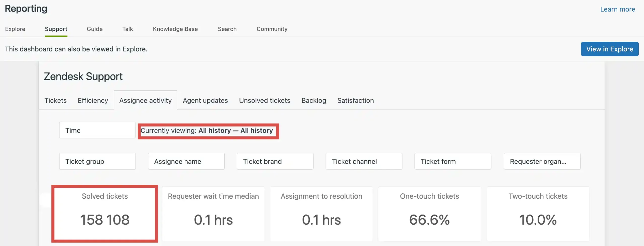
Task: Open the Time filter
Action: pyautogui.click(x=97, y=130)
